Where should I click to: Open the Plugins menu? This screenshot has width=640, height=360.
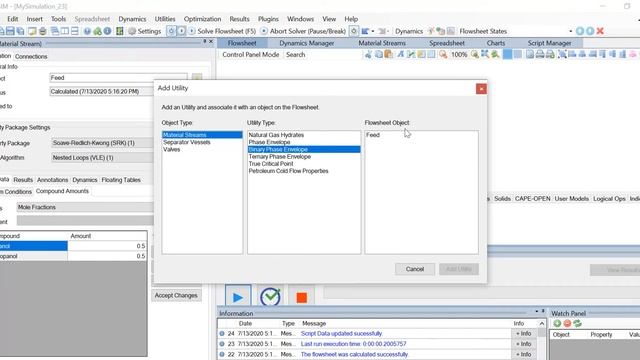click(x=268, y=19)
